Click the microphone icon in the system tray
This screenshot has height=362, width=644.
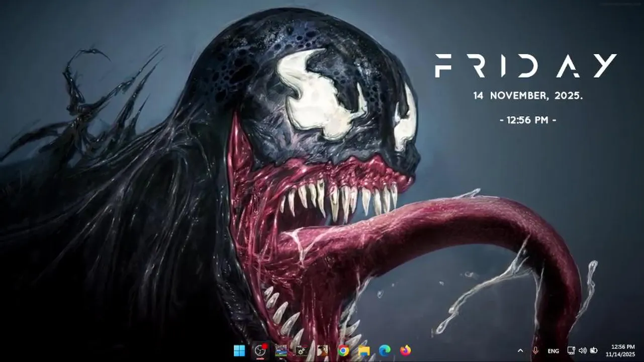[535, 350]
